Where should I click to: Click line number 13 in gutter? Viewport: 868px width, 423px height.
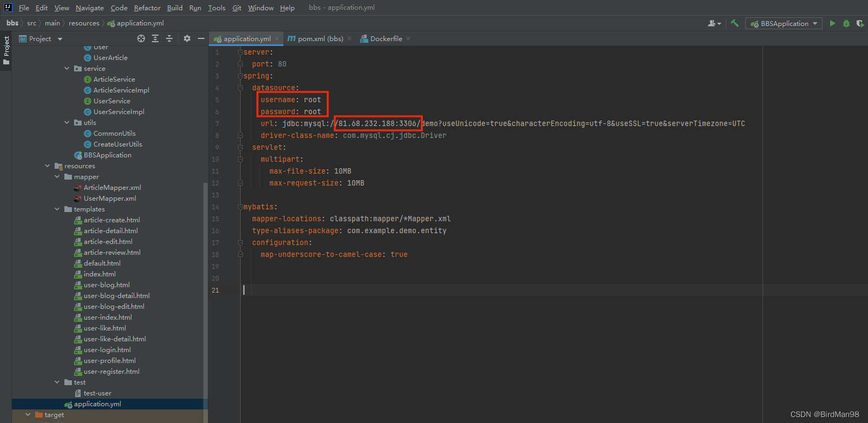(215, 195)
